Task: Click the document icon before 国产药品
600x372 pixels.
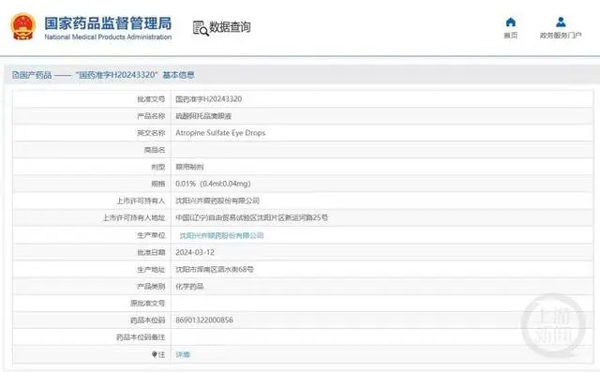Action: 15,75
